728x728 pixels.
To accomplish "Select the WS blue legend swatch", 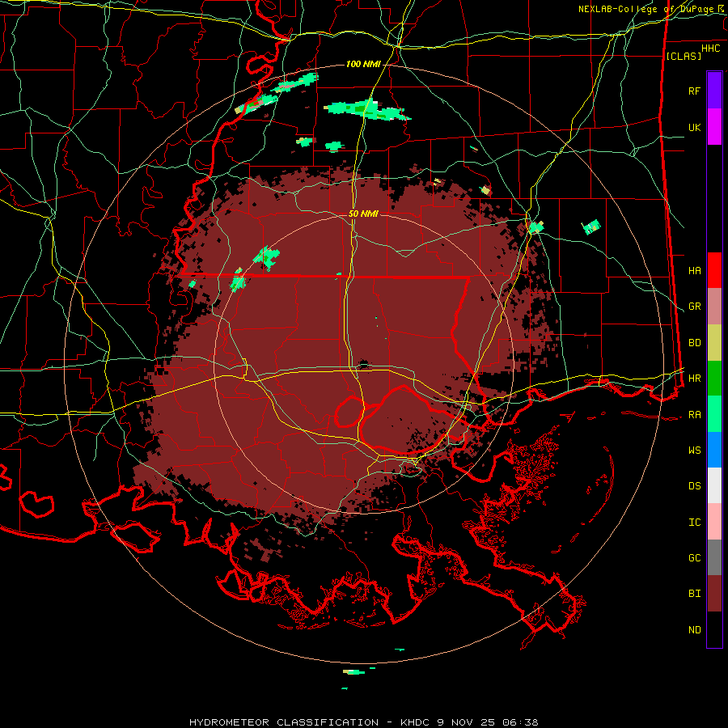I will pos(714,450).
